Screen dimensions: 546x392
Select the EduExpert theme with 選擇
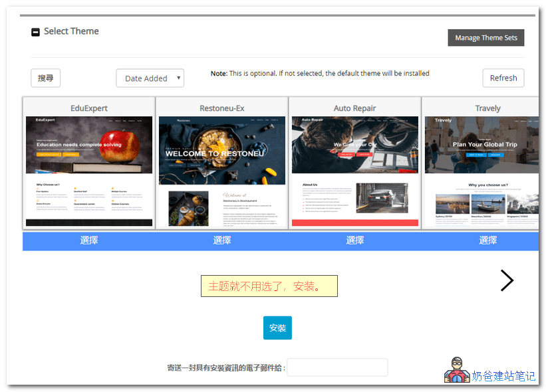[88, 240]
